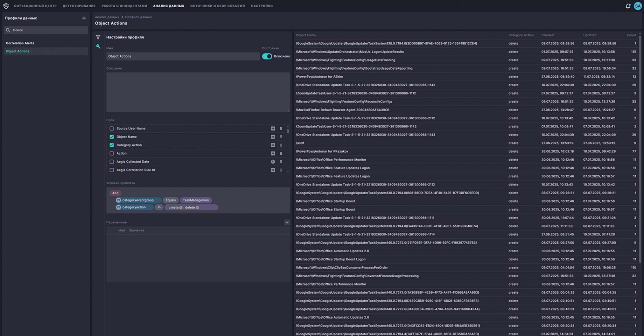The image size is (644, 336).
Task: Select the wrench profile settings icon
Action: coord(98,46)
